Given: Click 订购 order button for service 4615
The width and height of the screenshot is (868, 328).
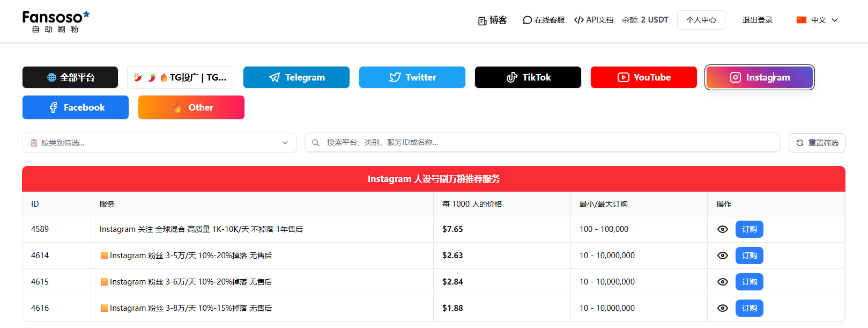Looking at the screenshot, I should [x=750, y=282].
